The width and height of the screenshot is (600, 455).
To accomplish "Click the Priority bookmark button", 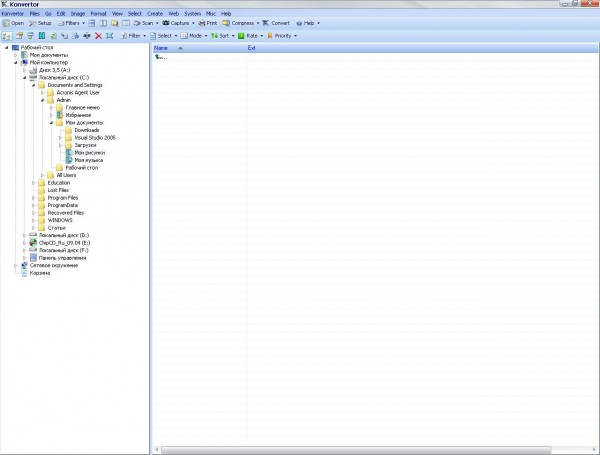I will tap(279, 36).
